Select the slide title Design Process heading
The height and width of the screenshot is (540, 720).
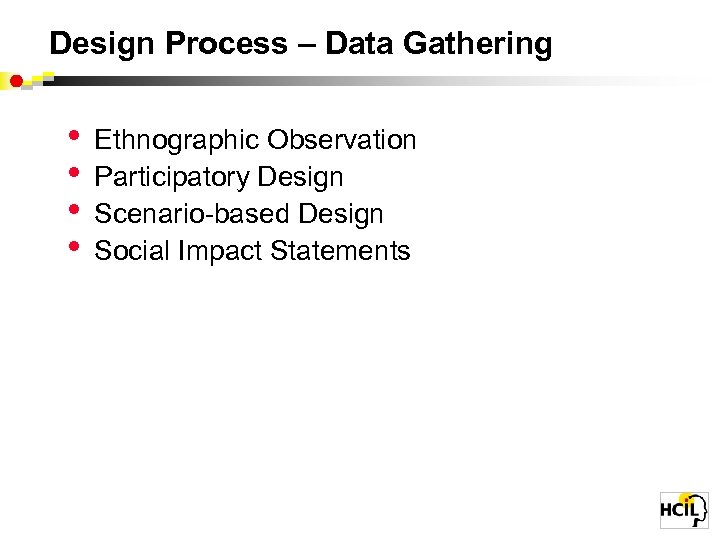click(x=300, y=44)
